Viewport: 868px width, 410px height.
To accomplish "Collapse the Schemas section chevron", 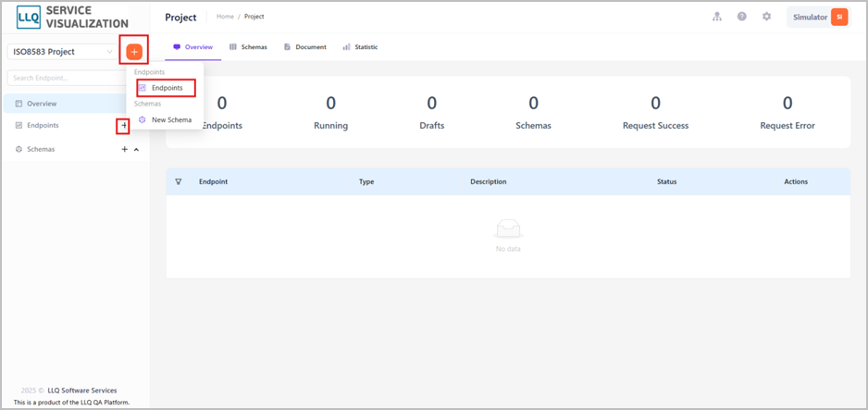I will (137, 149).
